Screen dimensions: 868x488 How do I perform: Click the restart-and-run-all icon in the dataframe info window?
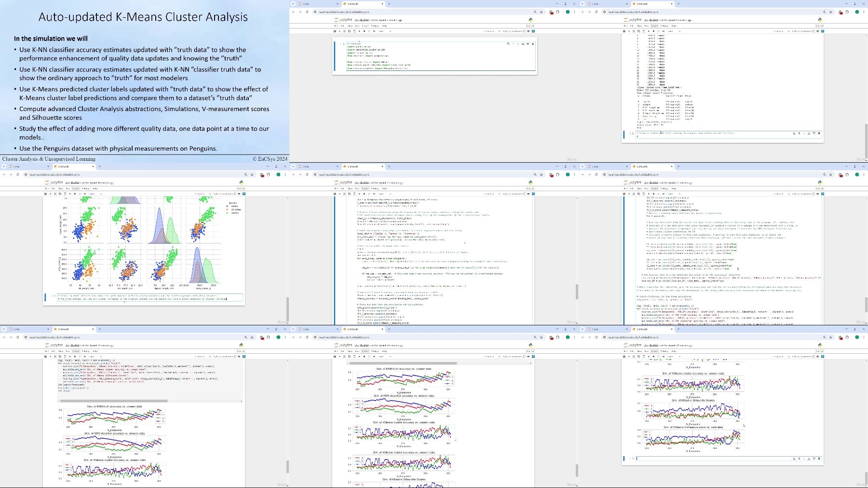pos(664,31)
